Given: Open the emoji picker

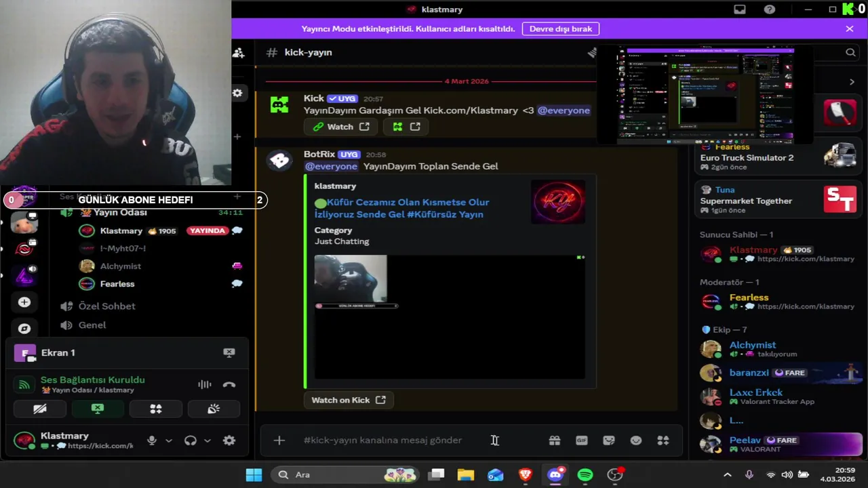Looking at the screenshot, I should (x=636, y=441).
